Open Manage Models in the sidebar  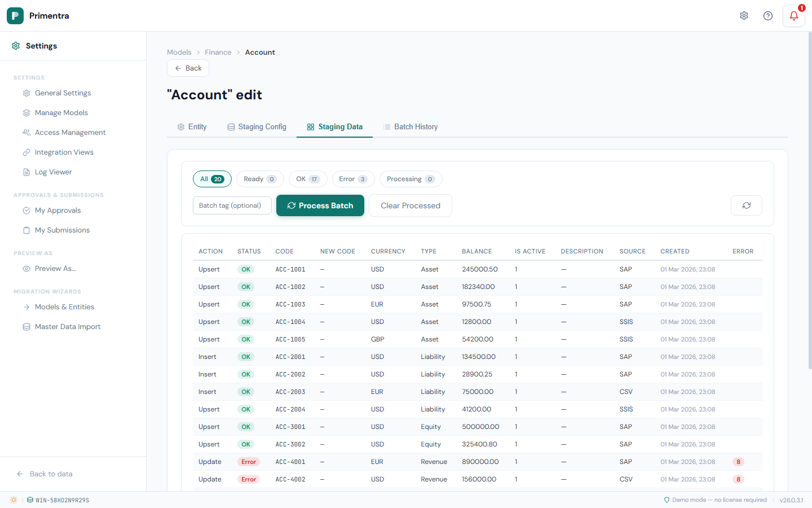(61, 113)
